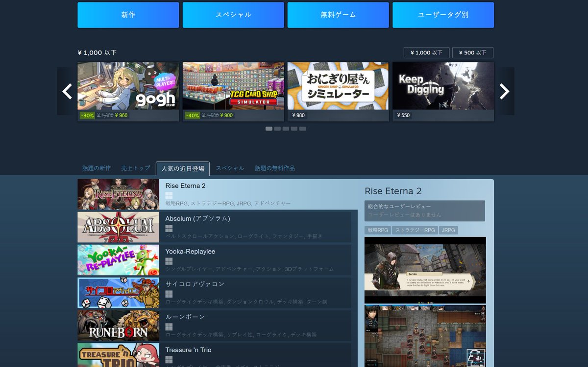
Task: Click the Yooka-Replaylee title text
Action: (x=190, y=251)
